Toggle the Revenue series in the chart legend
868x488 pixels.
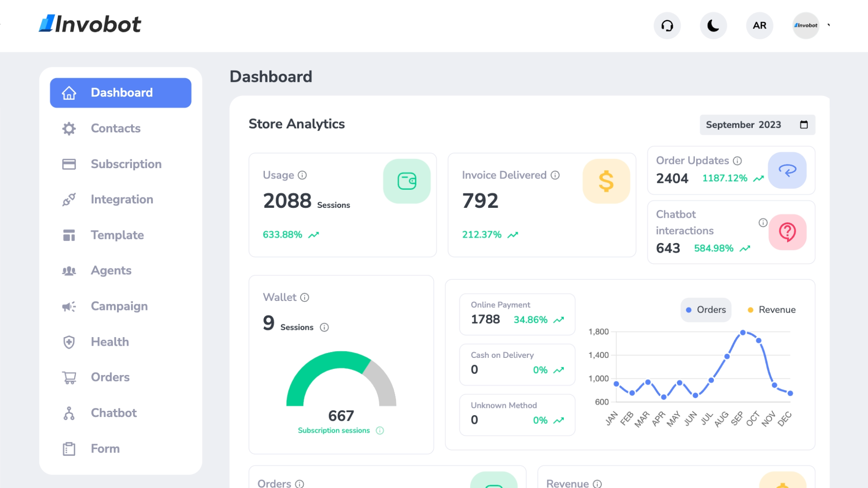click(770, 310)
